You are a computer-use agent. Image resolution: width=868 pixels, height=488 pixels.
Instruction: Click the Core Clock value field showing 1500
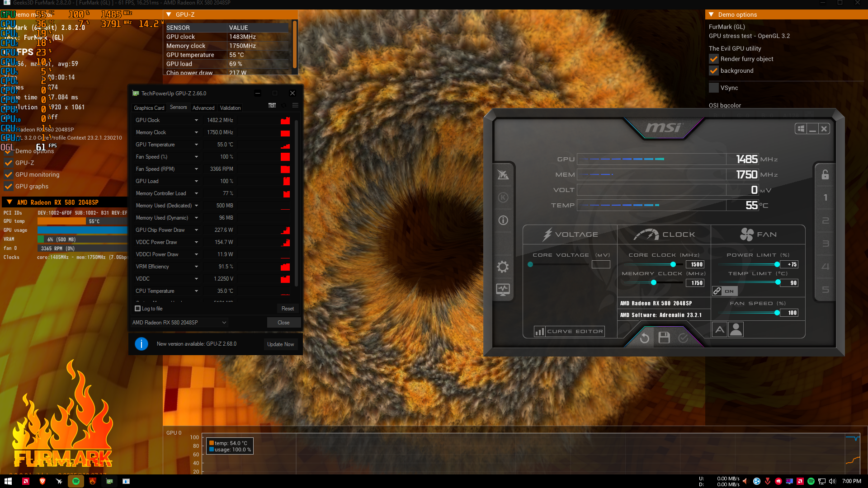pyautogui.click(x=695, y=264)
